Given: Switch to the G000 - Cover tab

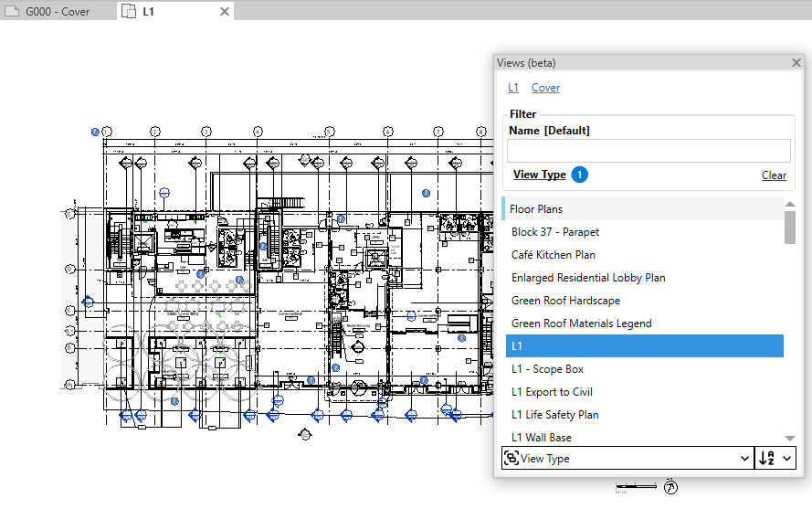Looking at the screenshot, I should pyautogui.click(x=58, y=12).
